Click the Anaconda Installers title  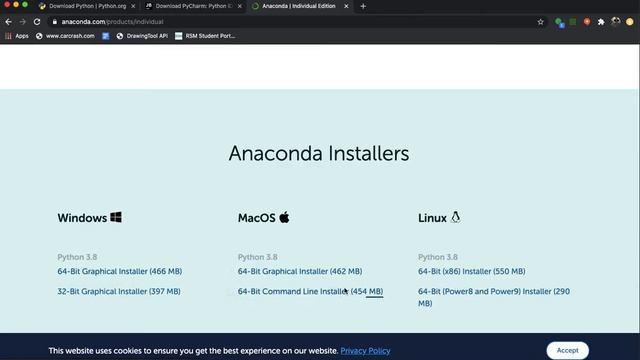(319, 153)
